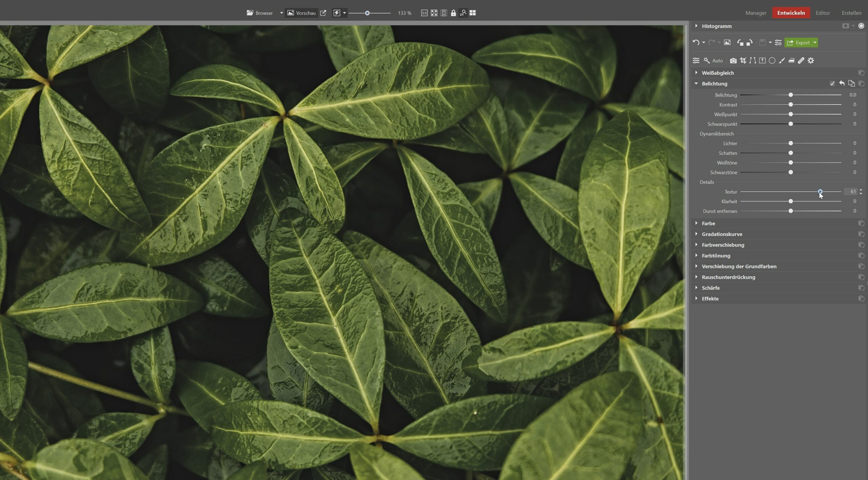Image resolution: width=868 pixels, height=480 pixels.
Task: Expand the Gradationskurve section
Action: click(722, 234)
